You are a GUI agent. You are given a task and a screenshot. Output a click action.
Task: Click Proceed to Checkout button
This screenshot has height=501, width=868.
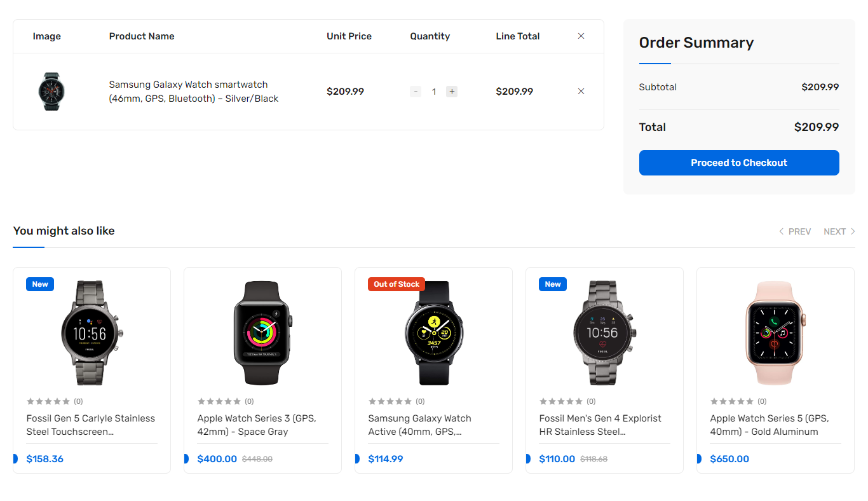pos(739,163)
